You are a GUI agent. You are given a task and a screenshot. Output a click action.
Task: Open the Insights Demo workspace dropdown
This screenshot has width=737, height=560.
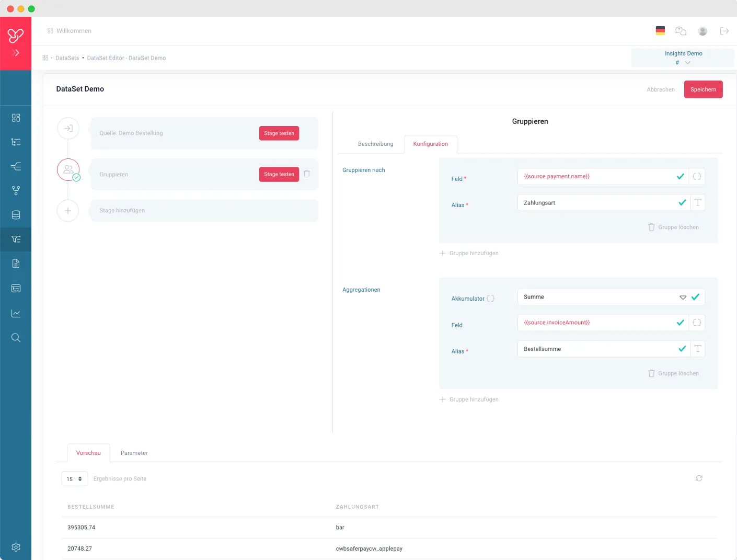[x=683, y=58]
